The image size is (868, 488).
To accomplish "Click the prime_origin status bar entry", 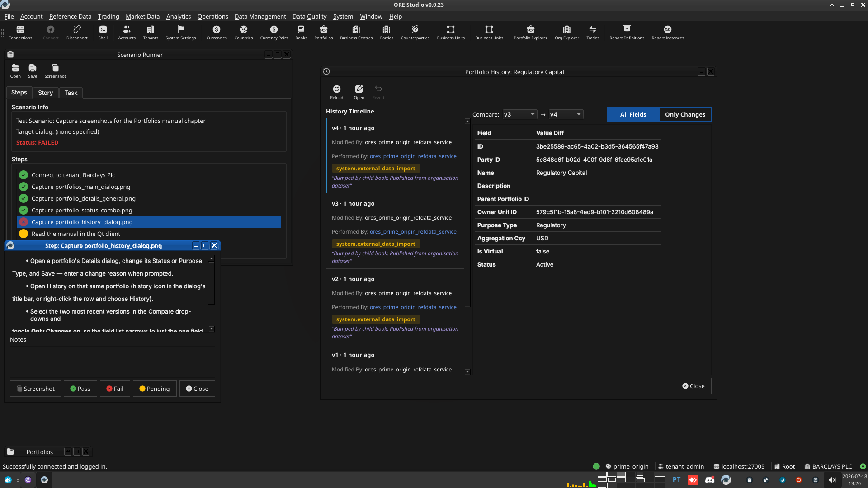I will pos(627,466).
